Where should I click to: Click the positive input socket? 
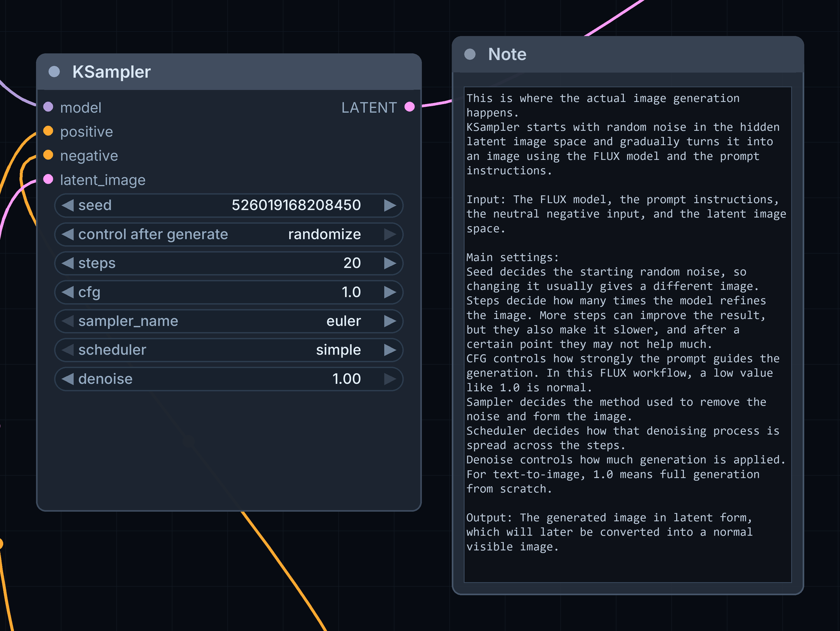click(x=49, y=131)
